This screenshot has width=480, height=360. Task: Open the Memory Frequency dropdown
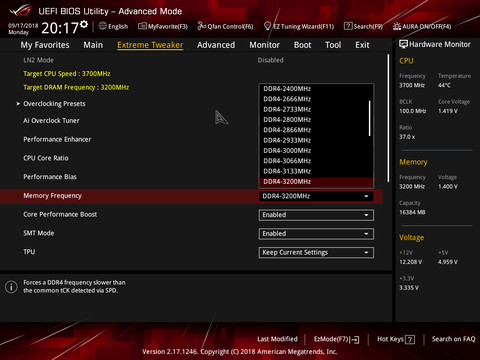[316, 196]
